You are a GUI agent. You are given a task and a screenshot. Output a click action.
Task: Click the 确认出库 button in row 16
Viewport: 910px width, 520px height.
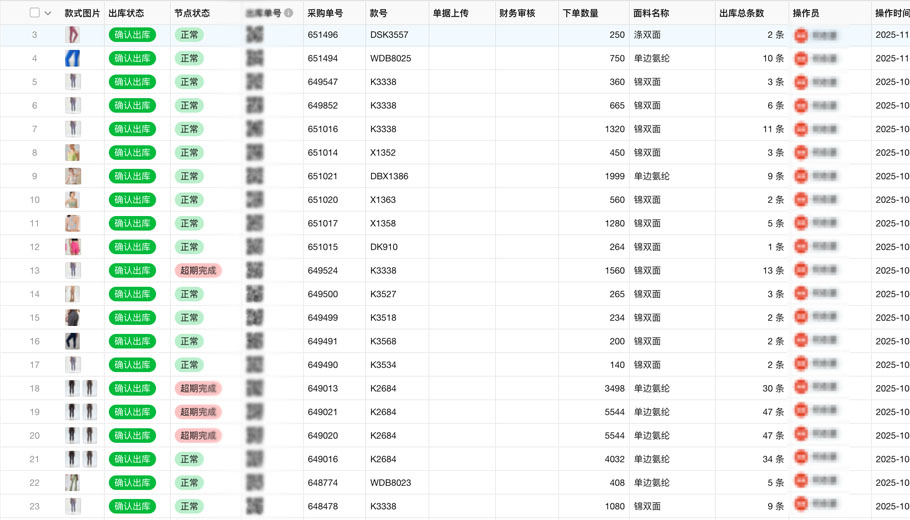(x=132, y=341)
